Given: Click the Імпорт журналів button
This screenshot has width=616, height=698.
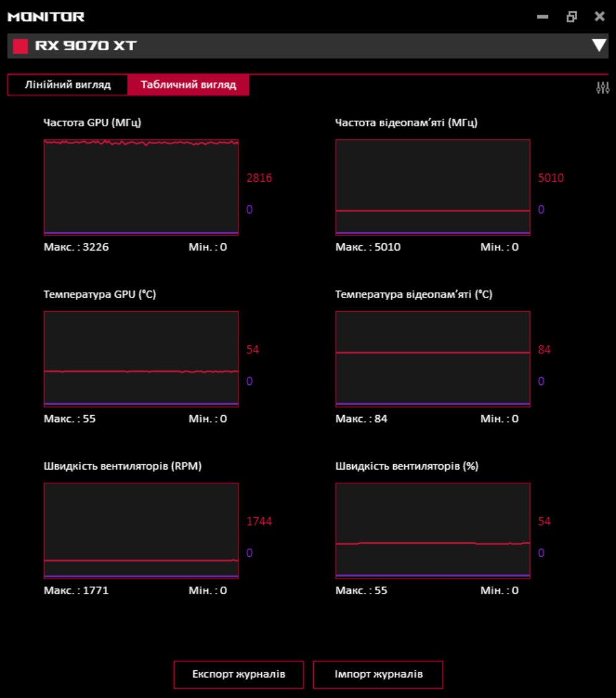Looking at the screenshot, I should pos(378,674).
